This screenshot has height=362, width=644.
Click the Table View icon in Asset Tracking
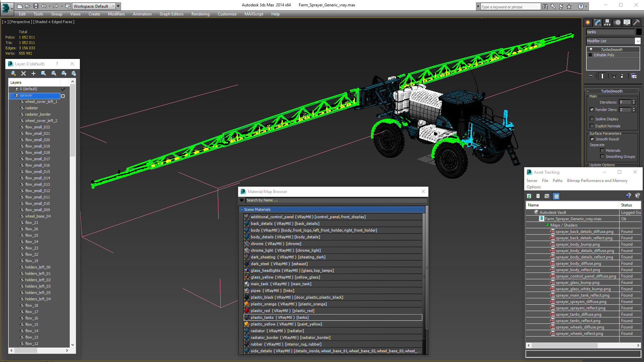tap(556, 196)
